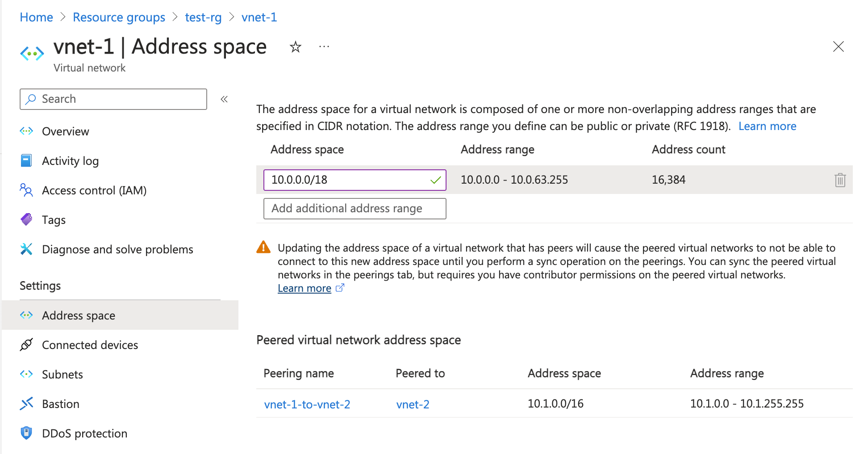
Task: Open the Subnets page
Action: pos(62,374)
